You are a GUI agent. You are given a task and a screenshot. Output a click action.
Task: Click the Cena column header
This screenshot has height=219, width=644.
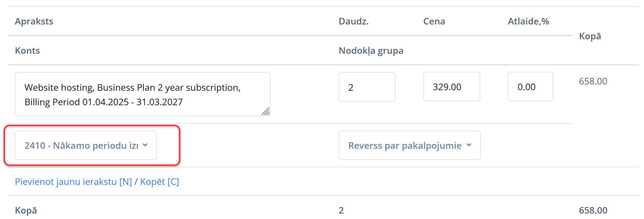click(434, 21)
